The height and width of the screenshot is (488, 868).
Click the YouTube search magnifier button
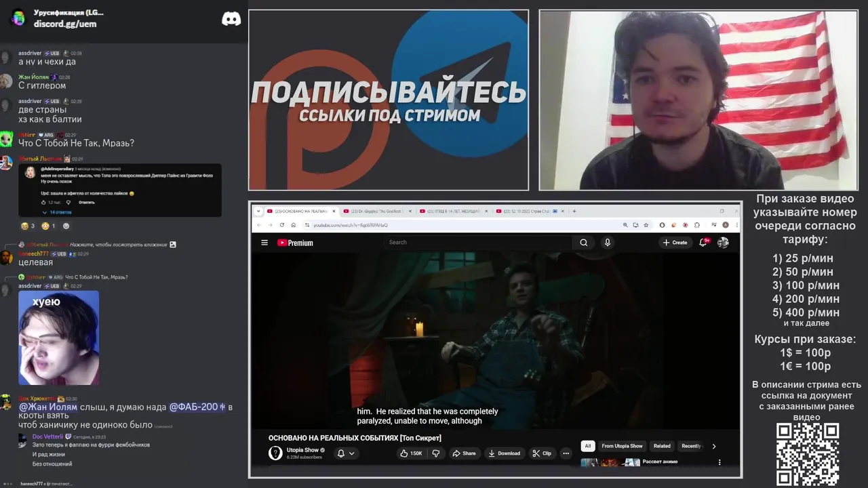coord(583,243)
